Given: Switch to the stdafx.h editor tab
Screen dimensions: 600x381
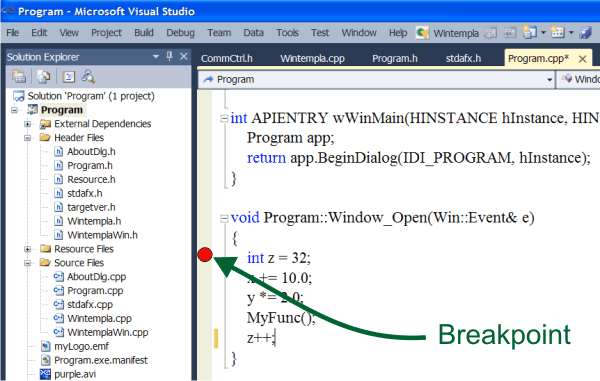Looking at the screenshot, I should click(x=463, y=58).
